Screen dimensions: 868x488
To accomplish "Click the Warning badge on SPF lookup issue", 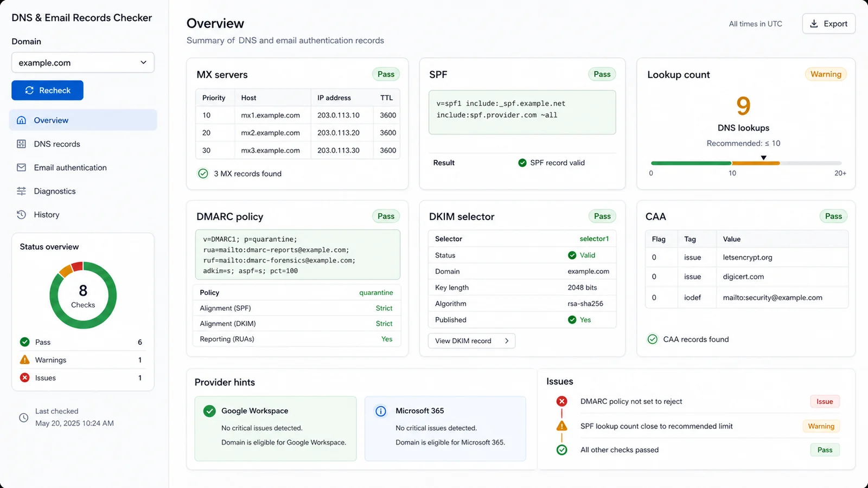I will (x=821, y=426).
